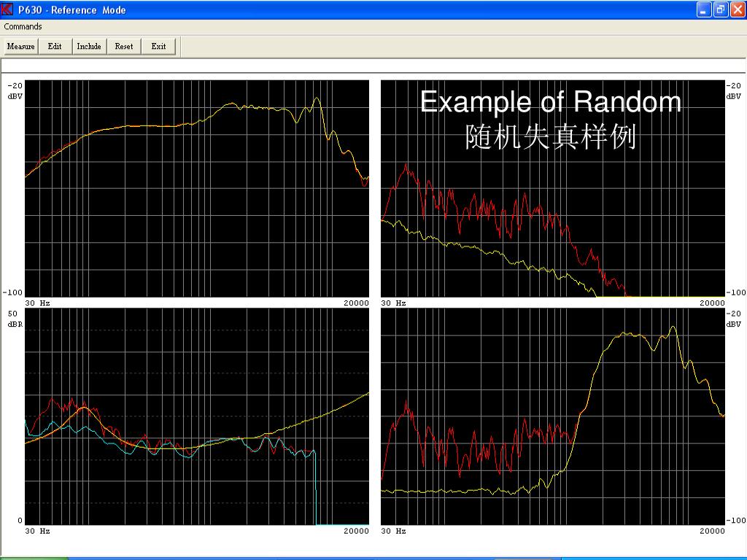Click the 'P630 - Reference Mode' title text
This screenshot has height=560, width=747.
72,10
